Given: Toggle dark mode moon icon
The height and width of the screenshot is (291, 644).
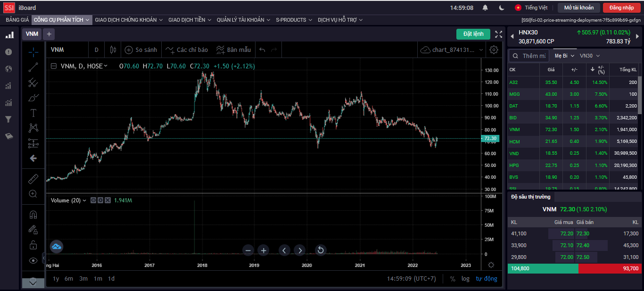Looking at the screenshot, I should point(502,8).
